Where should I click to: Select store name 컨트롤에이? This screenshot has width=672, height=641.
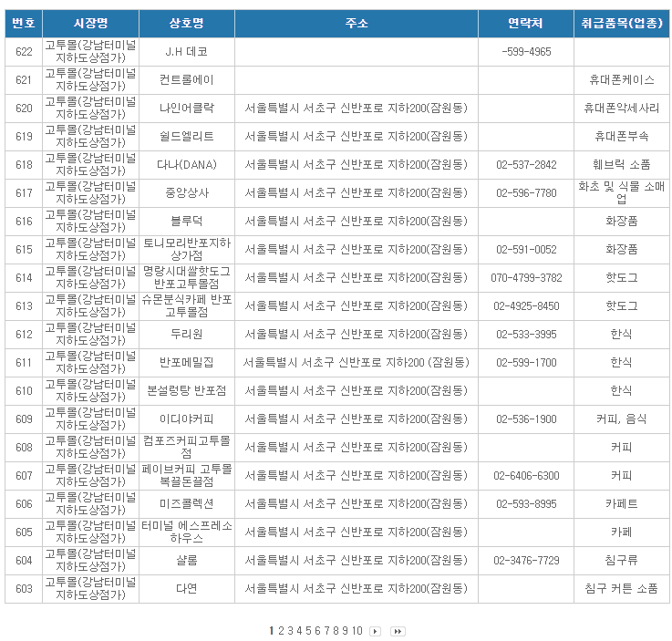[x=186, y=80]
